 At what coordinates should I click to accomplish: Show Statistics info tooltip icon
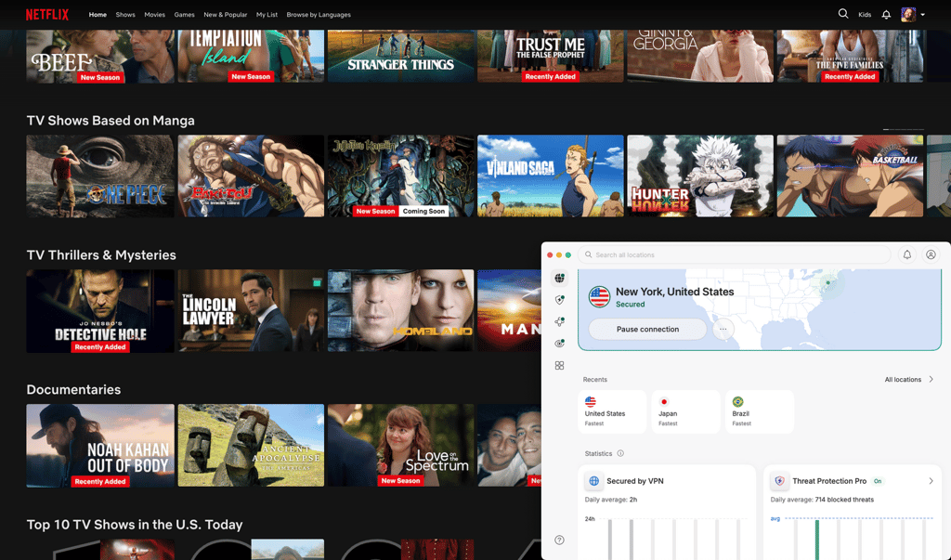coord(620,454)
